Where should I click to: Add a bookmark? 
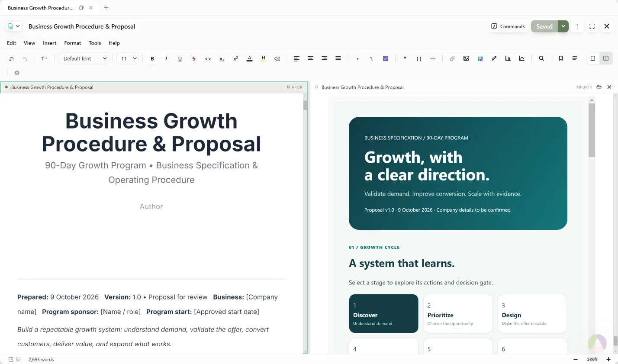561,58
